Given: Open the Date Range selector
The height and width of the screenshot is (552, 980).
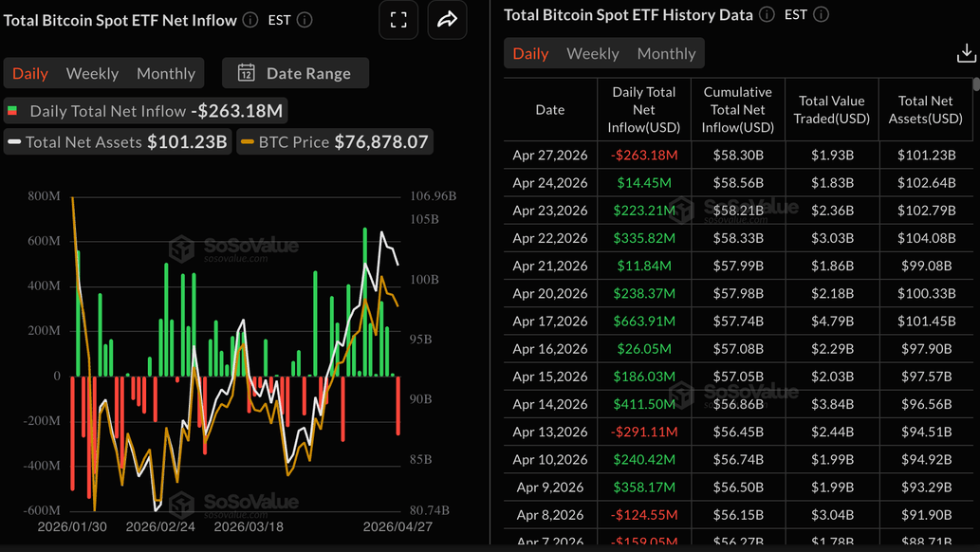Looking at the screenshot, I should [x=295, y=73].
